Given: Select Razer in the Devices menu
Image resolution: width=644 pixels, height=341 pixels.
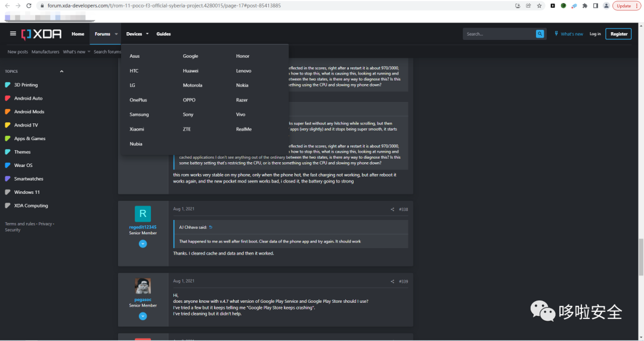Looking at the screenshot, I should [x=242, y=100].
